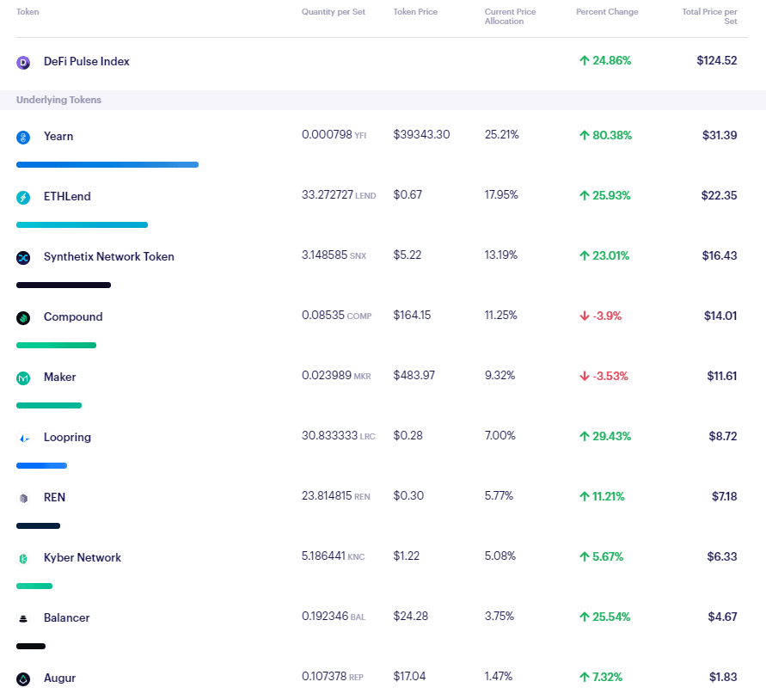Click the Augur token icon
Viewport: 766px width, 700px height.
pyautogui.click(x=23, y=679)
